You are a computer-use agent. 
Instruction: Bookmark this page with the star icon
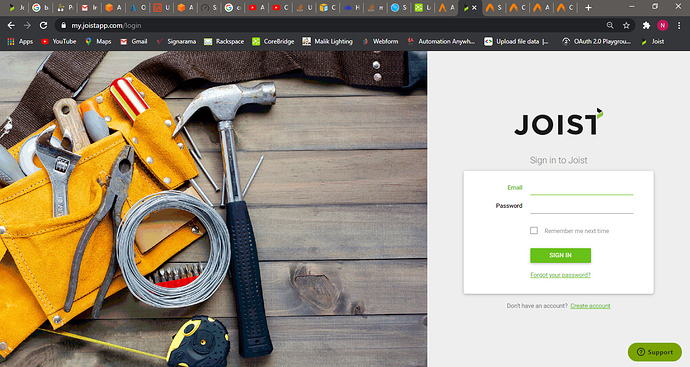[626, 26]
